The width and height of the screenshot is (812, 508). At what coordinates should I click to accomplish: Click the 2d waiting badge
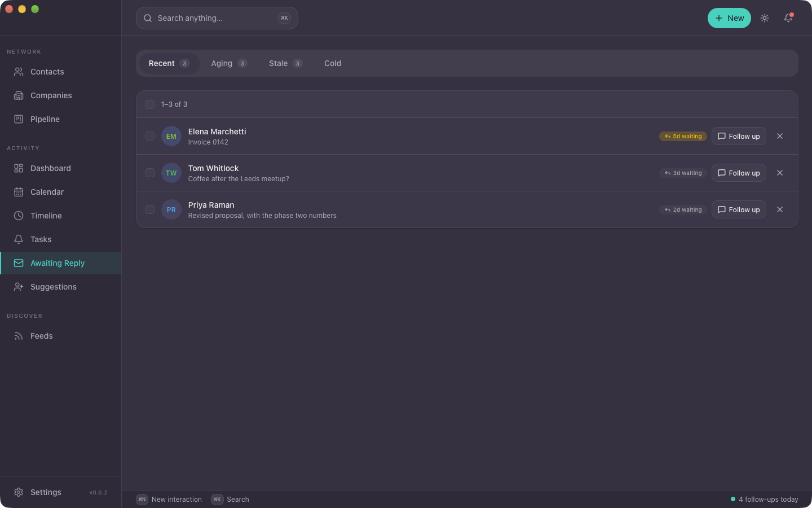point(683,209)
